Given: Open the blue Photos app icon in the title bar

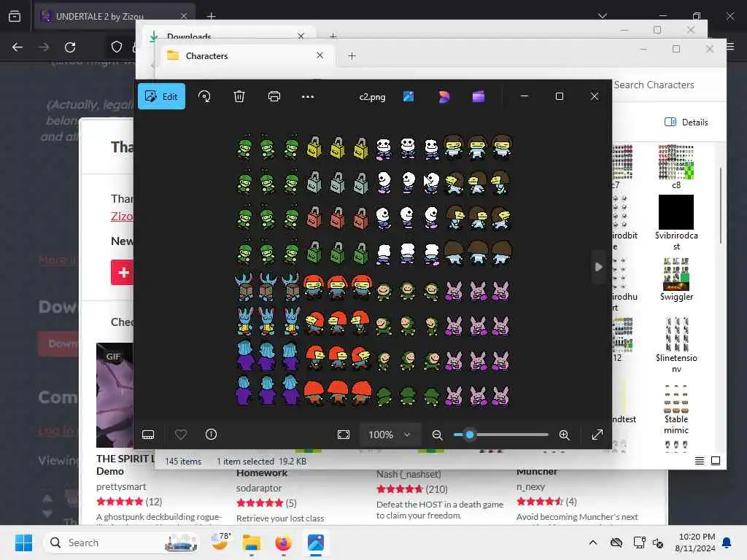Looking at the screenshot, I should (x=409, y=97).
